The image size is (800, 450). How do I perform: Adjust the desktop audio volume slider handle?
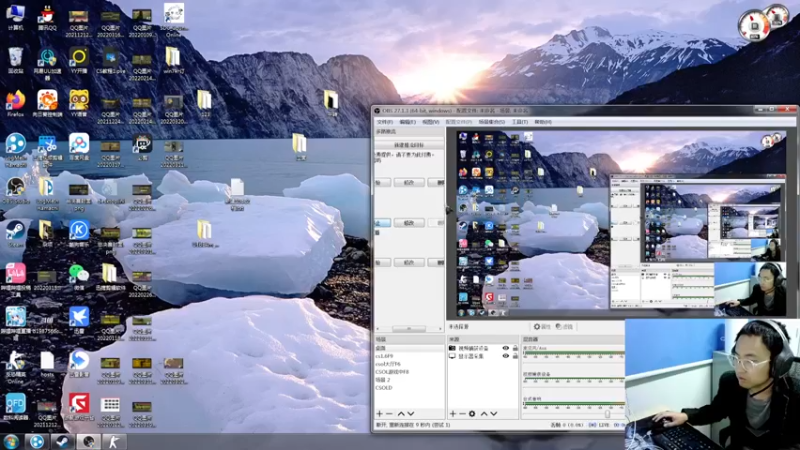(607, 414)
